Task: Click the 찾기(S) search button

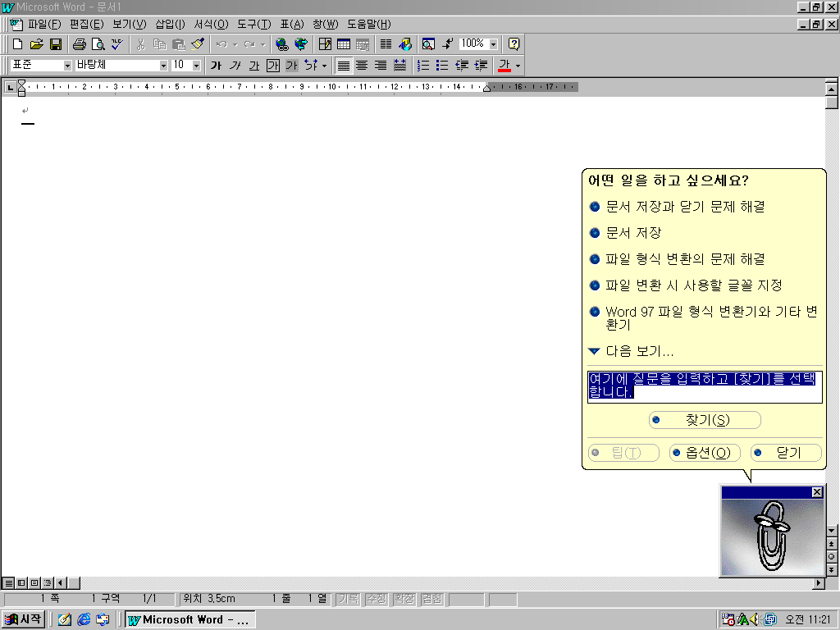Action: point(705,420)
